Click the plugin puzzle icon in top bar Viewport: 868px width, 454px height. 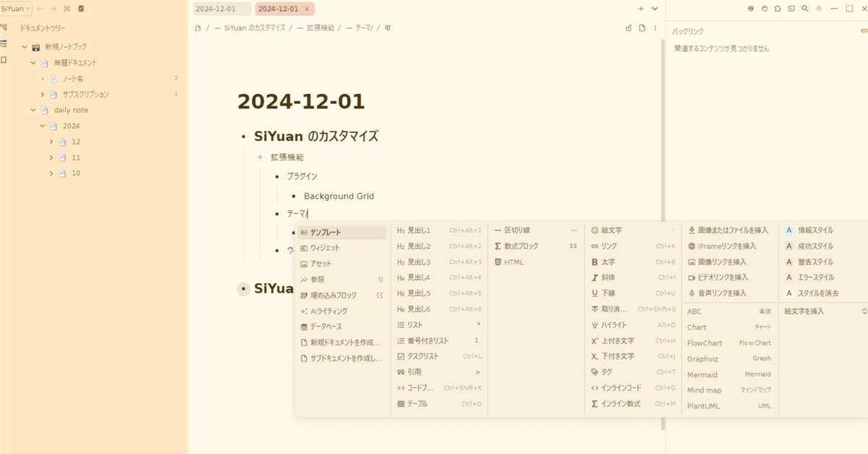point(777,9)
